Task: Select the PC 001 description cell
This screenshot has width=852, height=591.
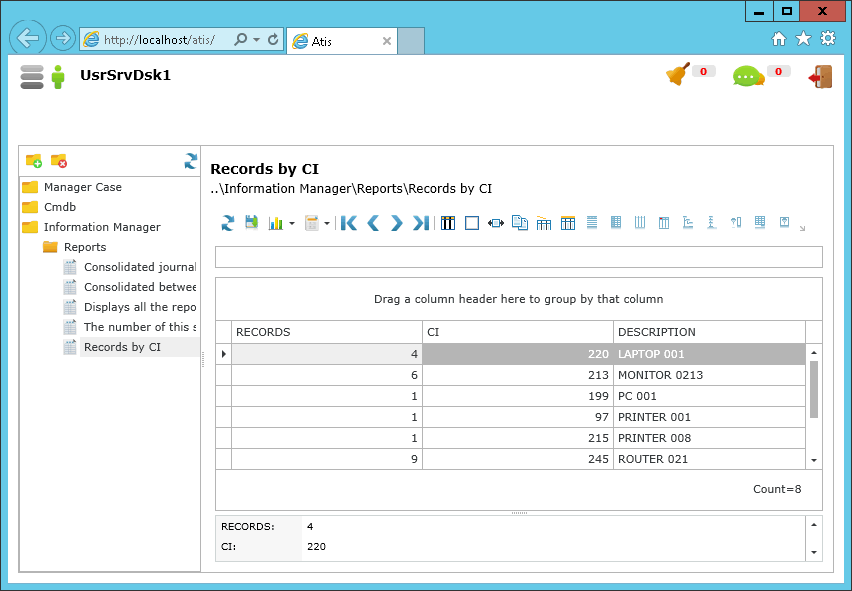Action: [709, 397]
